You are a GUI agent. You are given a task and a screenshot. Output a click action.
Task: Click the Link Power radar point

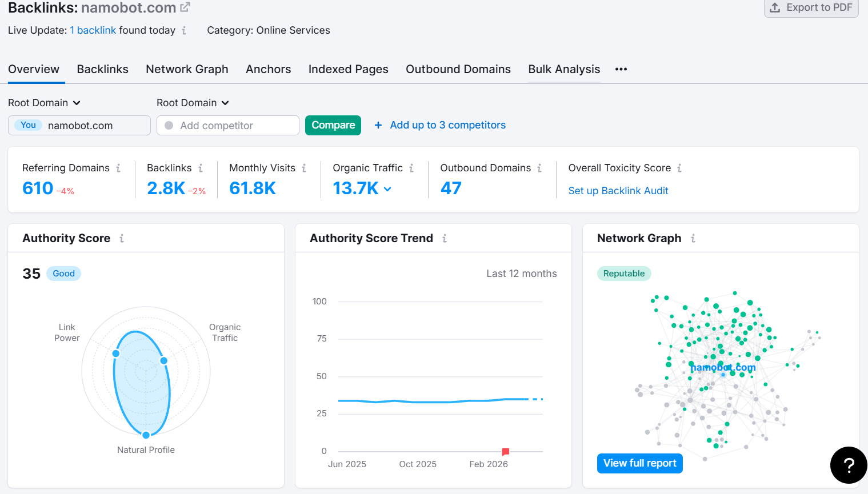point(116,354)
